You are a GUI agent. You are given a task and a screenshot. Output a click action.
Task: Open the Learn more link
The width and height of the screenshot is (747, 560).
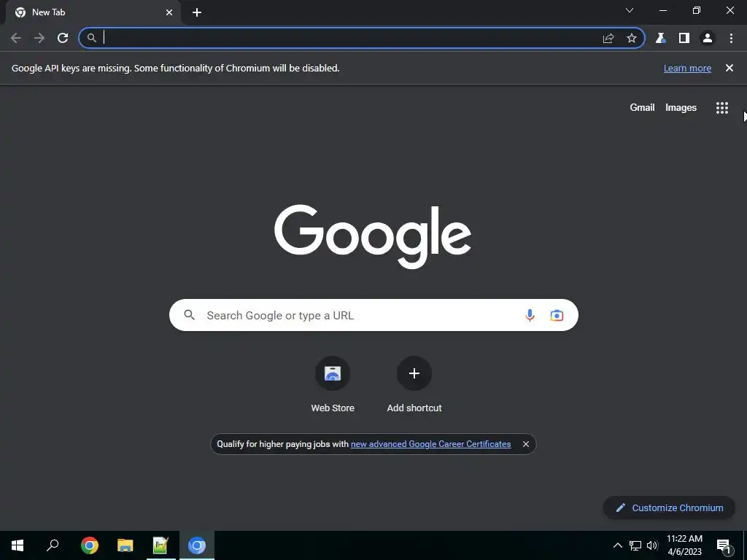point(687,68)
